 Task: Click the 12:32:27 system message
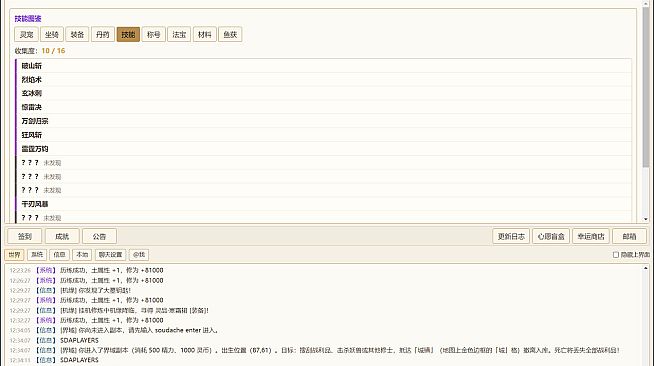pyautogui.click(x=86, y=320)
